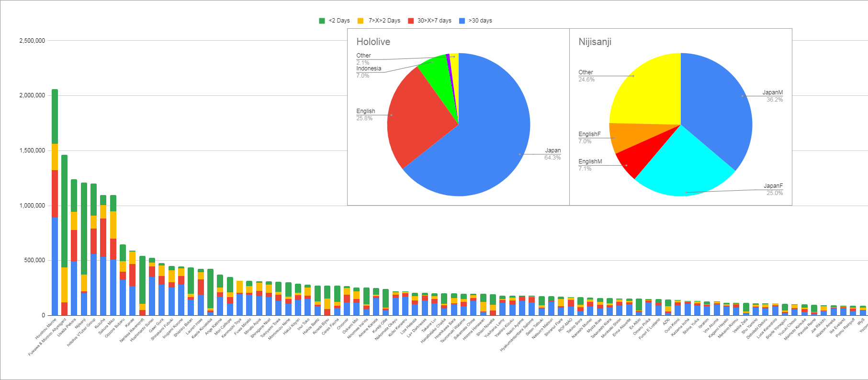This screenshot has height=380, width=868.
Task: Select the '<2 Days' legend label
Action: 339,21
